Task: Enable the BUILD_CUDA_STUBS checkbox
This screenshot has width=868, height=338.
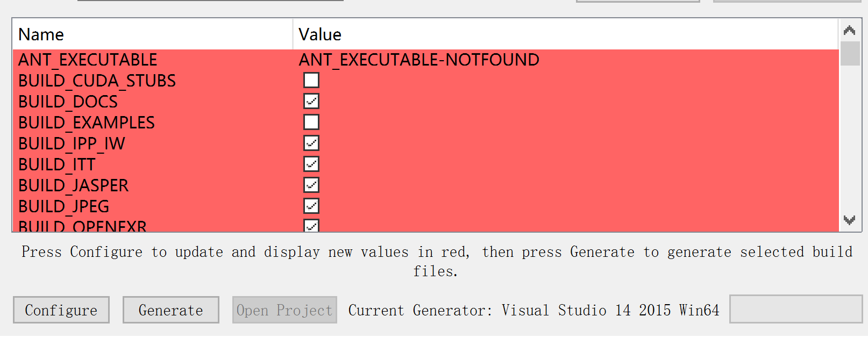Action: pos(311,80)
